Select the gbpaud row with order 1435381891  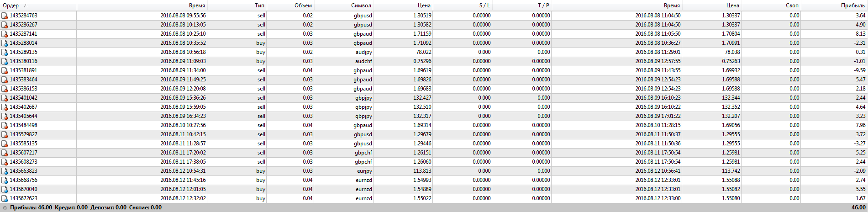434,70
